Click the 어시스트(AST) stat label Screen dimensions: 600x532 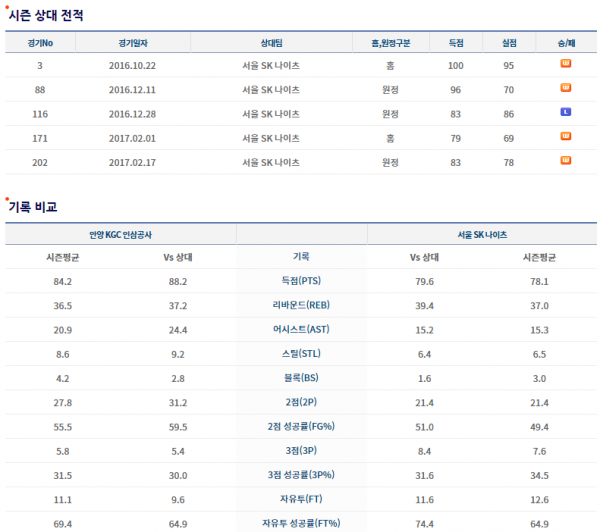pyautogui.click(x=301, y=329)
